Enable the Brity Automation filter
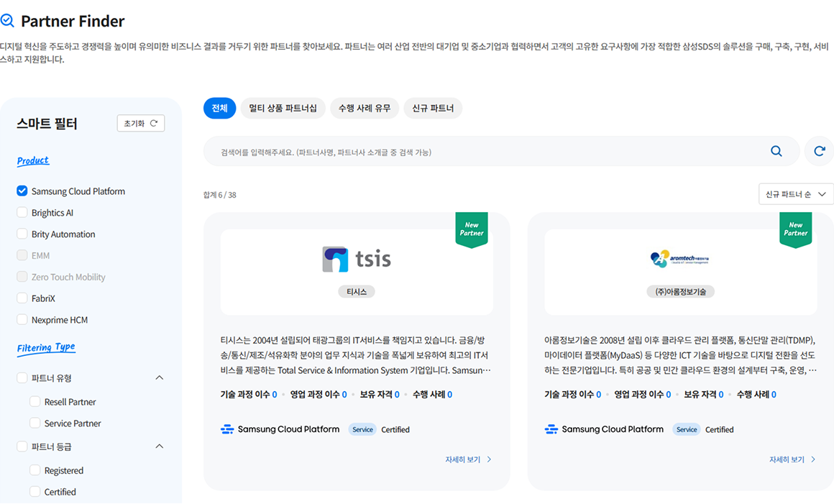This screenshot has width=834, height=504. pos(22,234)
